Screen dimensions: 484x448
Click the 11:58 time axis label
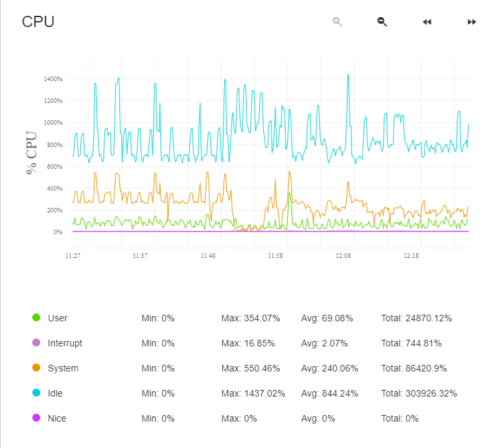(275, 255)
